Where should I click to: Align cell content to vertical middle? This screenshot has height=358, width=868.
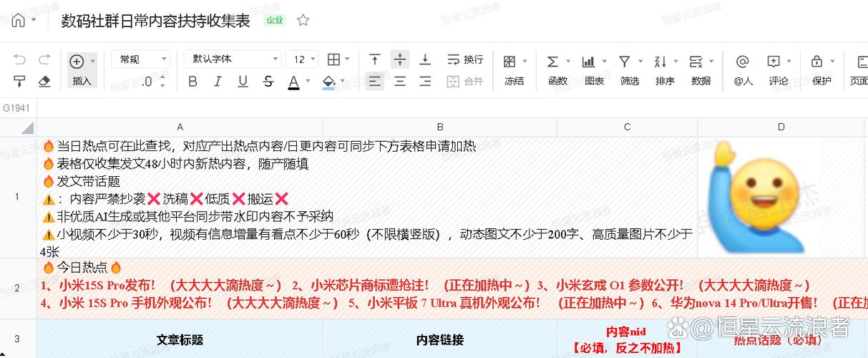(x=400, y=59)
